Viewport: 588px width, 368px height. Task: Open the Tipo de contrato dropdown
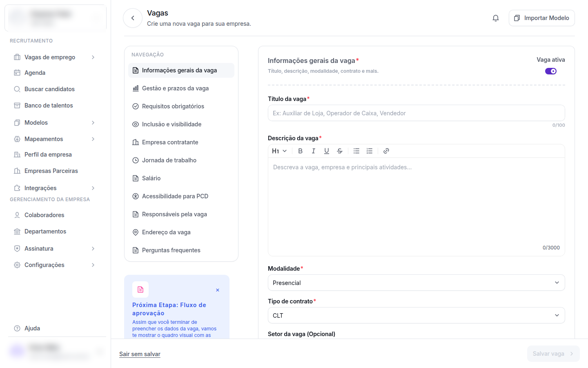[x=416, y=315]
